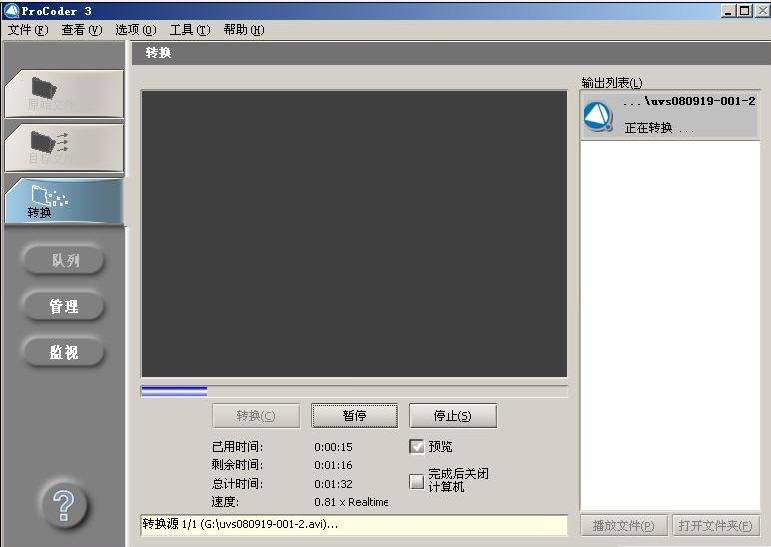Click the 已用时间 label
Image resolution: width=771 pixels, height=547 pixels.
[x=237, y=447]
